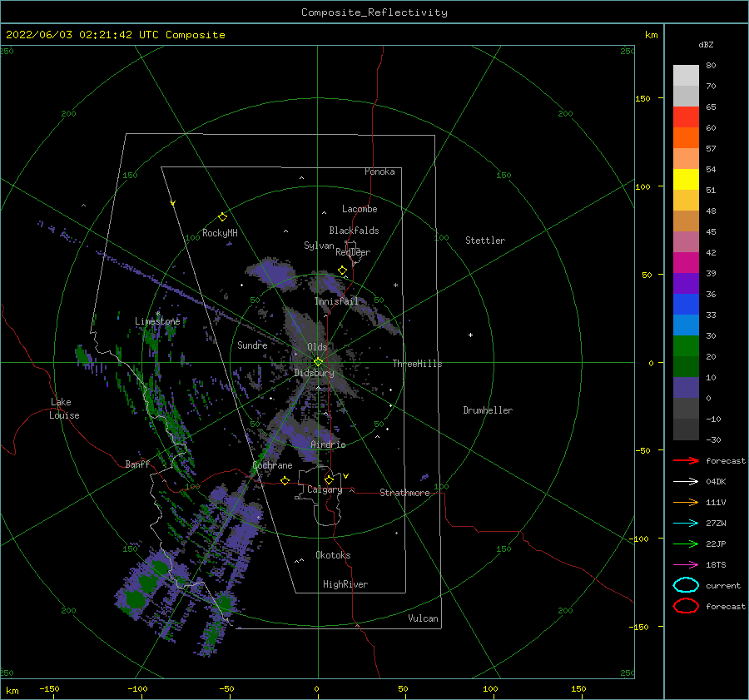Click the Lacombe city label
Viewport: 749px width, 700px height.
[360, 209]
